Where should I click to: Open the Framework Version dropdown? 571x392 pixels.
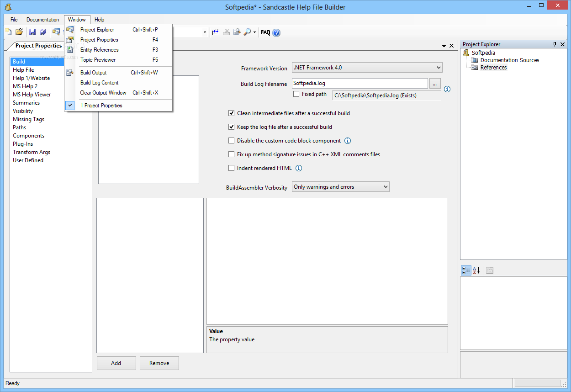click(x=367, y=68)
